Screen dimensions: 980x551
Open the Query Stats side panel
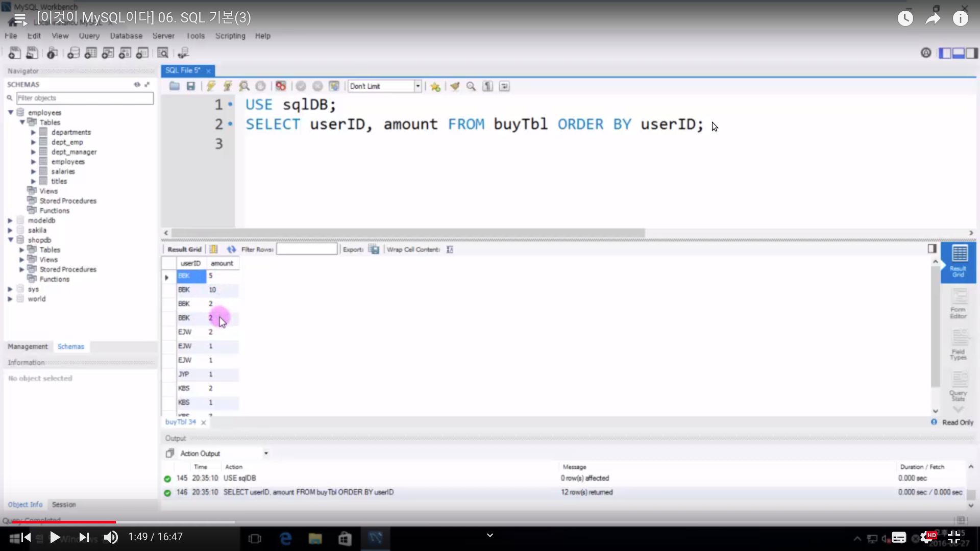click(x=958, y=386)
